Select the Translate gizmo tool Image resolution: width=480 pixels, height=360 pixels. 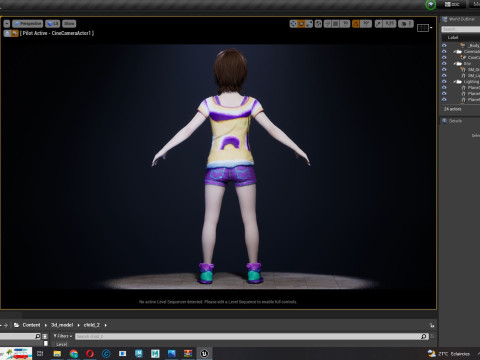[293, 24]
